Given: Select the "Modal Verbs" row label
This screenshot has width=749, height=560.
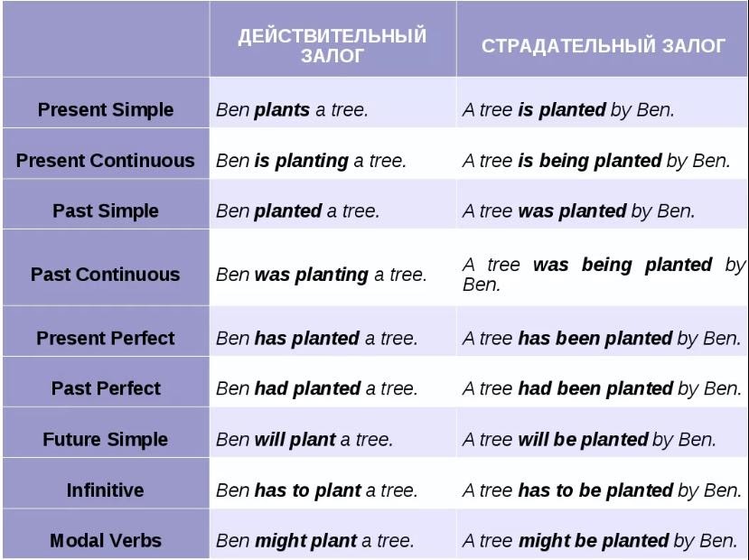Looking at the screenshot, I should point(106,541).
